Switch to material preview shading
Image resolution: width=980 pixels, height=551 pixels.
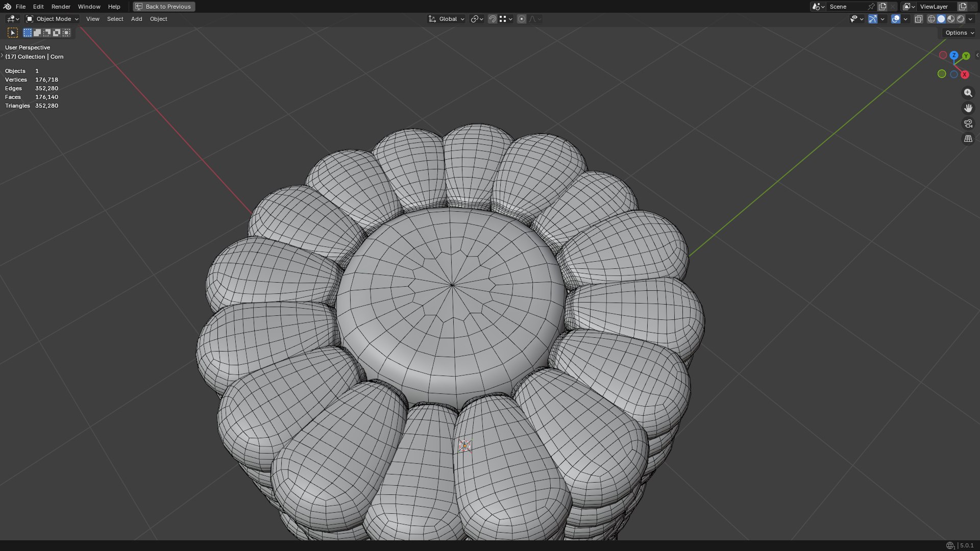tap(951, 19)
